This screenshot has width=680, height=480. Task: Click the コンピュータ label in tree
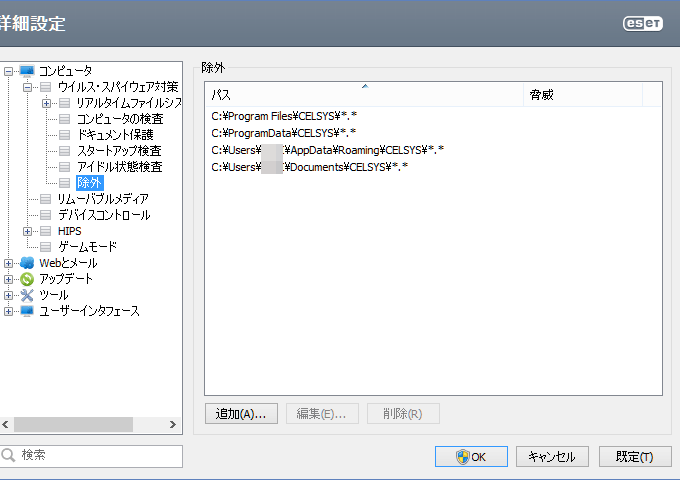[x=65, y=71]
